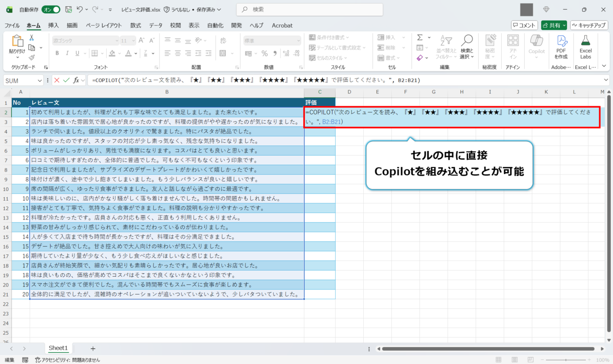Switch to the データ ribbon tab
Image resolution: width=613 pixels, height=364 pixels.
click(x=156, y=25)
